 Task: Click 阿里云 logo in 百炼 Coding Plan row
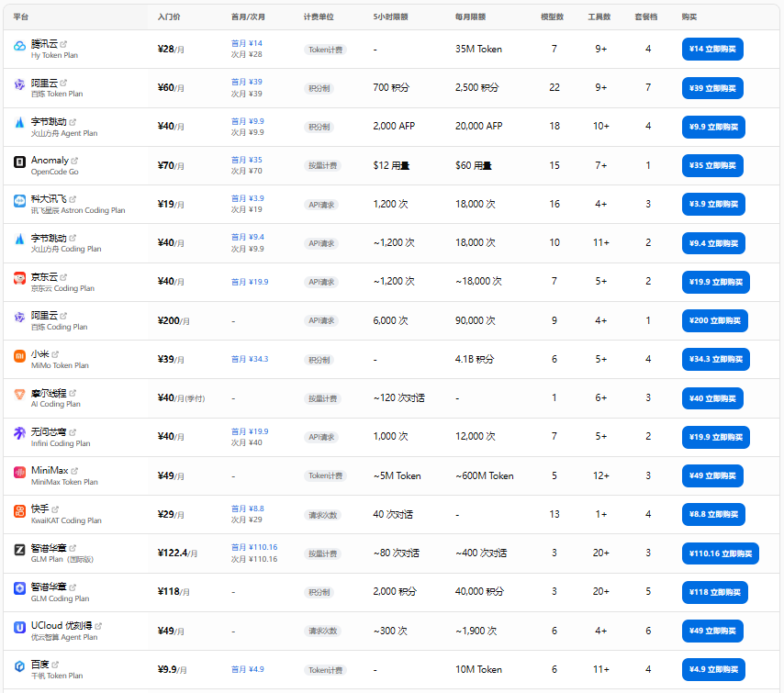click(19, 317)
